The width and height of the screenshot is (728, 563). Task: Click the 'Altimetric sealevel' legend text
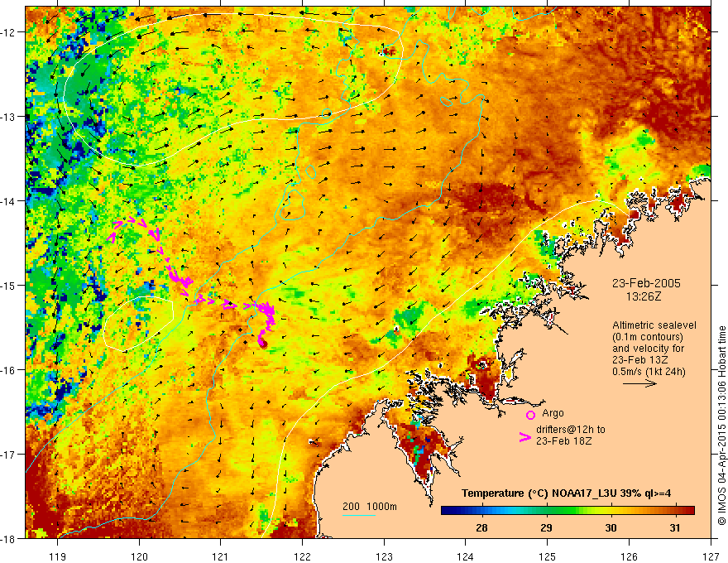(654, 325)
